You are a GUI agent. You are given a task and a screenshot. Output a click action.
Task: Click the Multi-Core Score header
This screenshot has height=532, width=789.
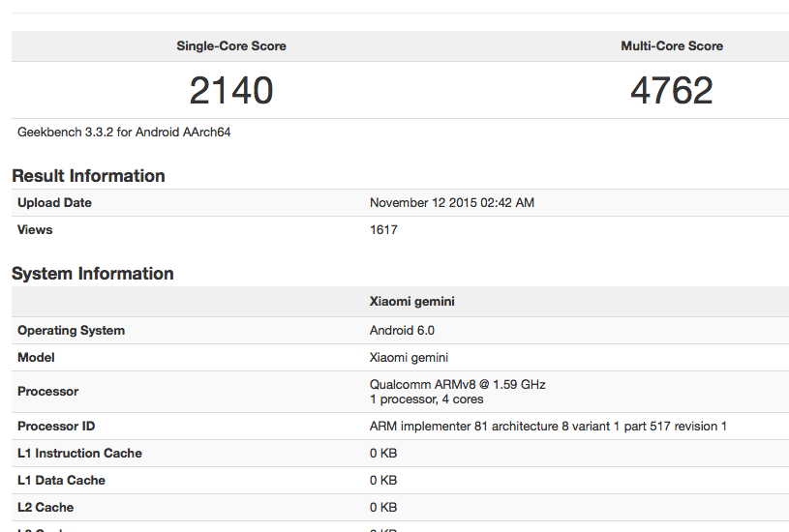[671, 45]
